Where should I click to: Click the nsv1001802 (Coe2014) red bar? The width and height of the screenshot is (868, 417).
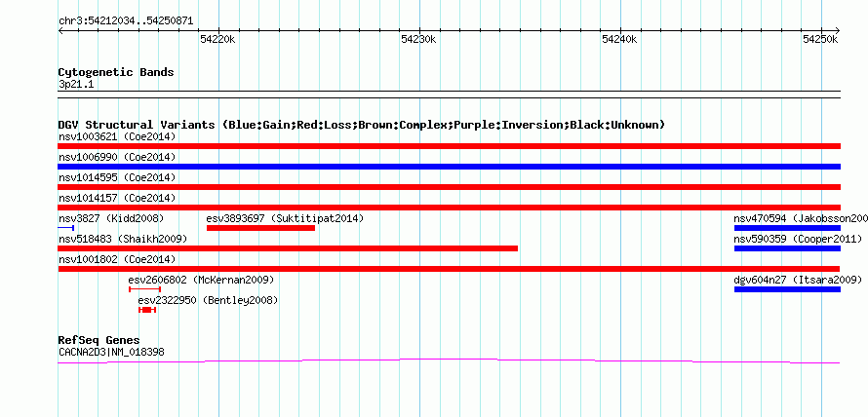coord(449,269)
